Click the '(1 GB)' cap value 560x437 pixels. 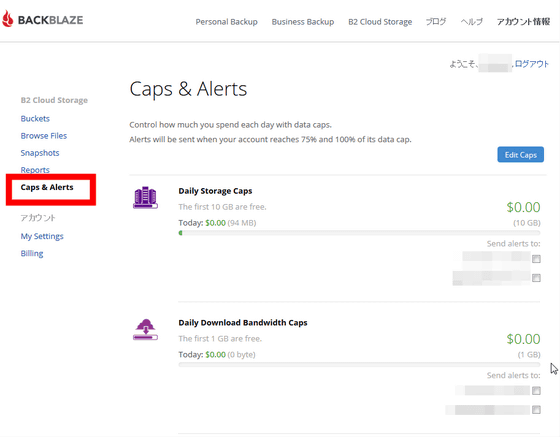tap(529, 355)
